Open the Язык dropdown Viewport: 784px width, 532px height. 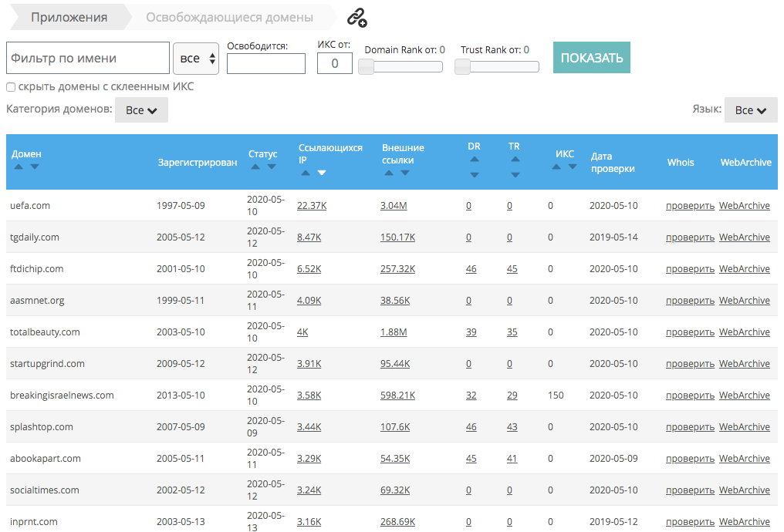tap(751, 110)
